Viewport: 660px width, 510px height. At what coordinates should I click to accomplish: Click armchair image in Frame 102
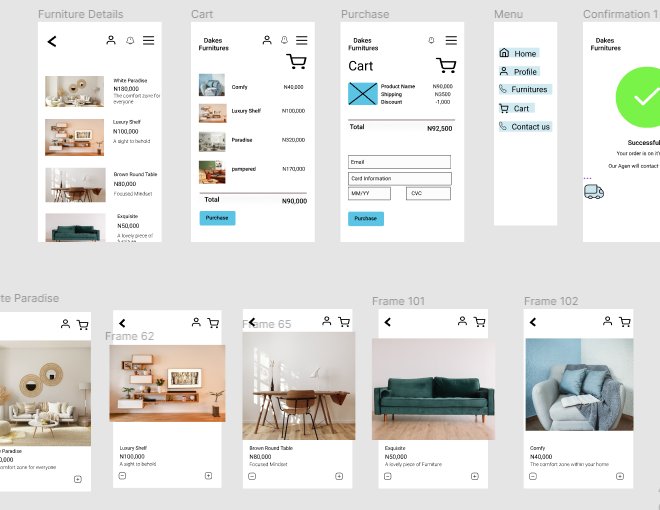point(579,385)
